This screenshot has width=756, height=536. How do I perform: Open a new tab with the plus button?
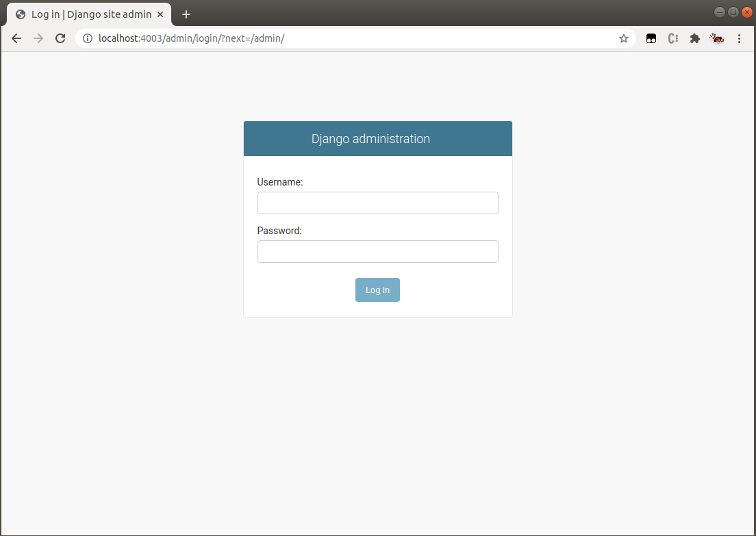click(186, 14)
